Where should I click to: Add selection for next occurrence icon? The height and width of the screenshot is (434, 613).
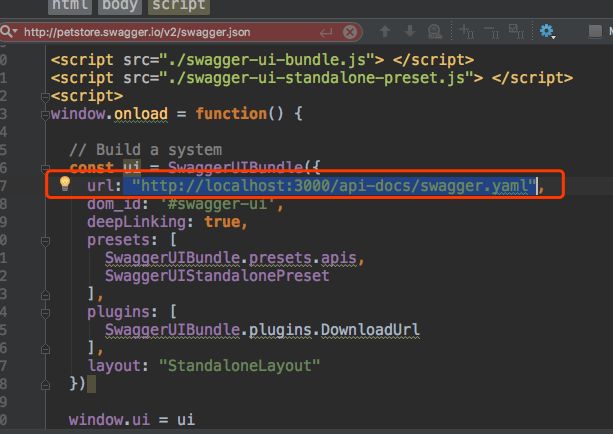click(x=467, y=31)
